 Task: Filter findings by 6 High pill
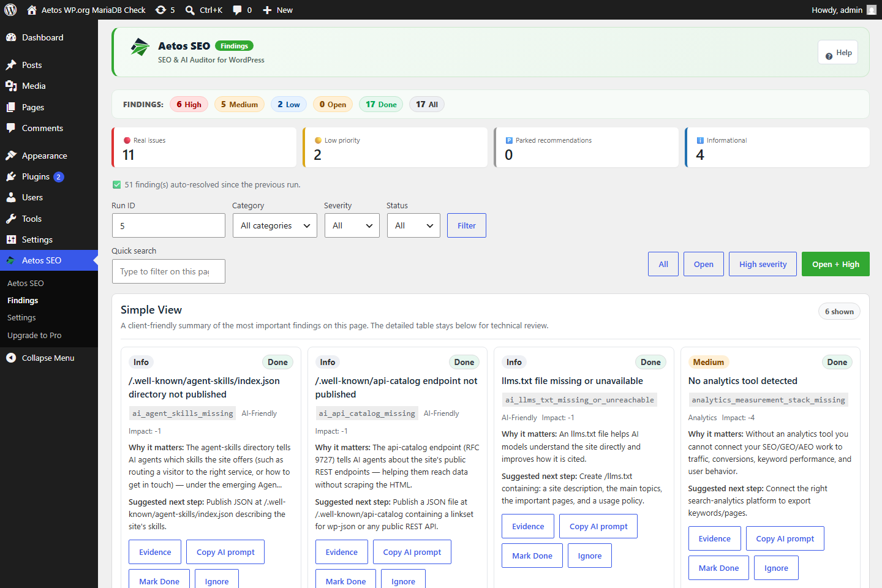189,104
